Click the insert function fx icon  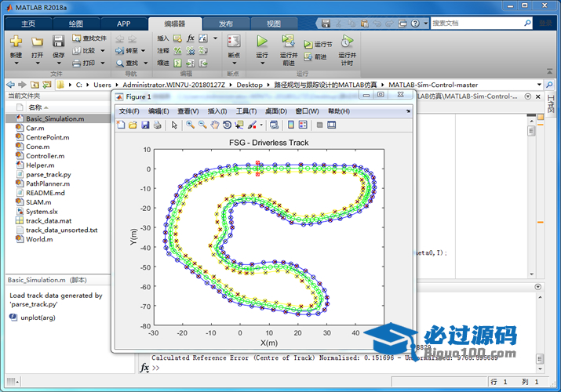tap(191, 38)
